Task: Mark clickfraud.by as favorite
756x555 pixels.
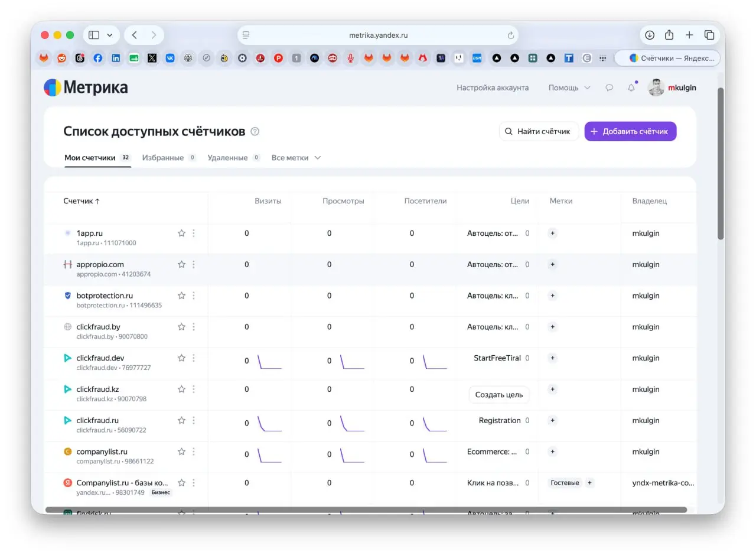Action: click(181, 327)
